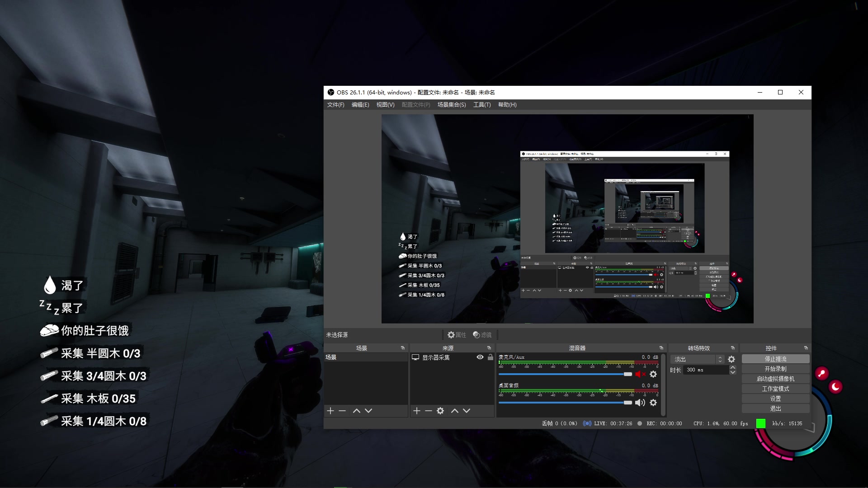868x488 pixels.
Task: Select the 显示器采集 source row
Action: 452,357
